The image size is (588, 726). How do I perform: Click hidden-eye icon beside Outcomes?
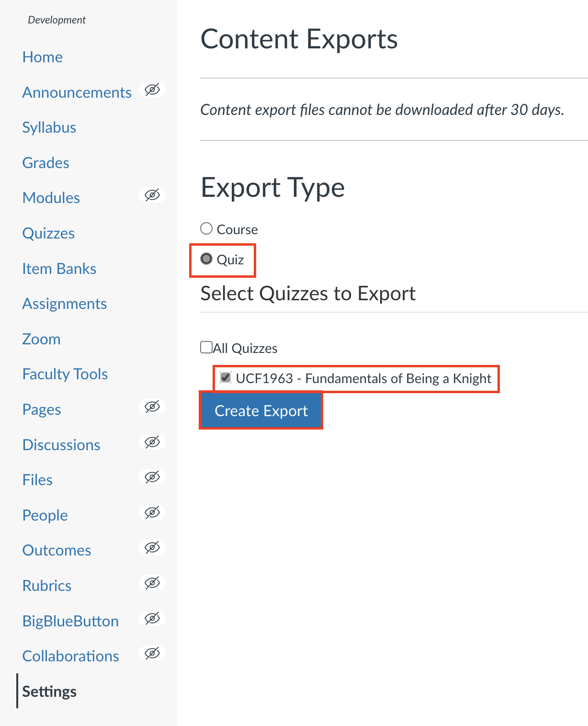[x=152, y=547]
